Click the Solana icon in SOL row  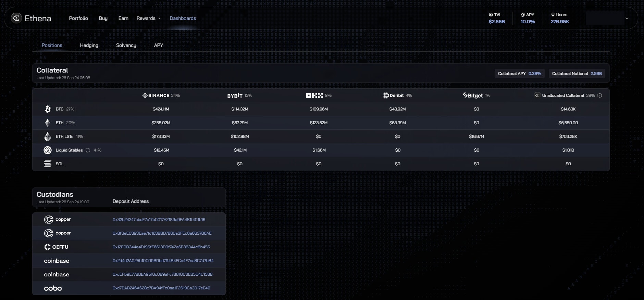tap(48, 164)
